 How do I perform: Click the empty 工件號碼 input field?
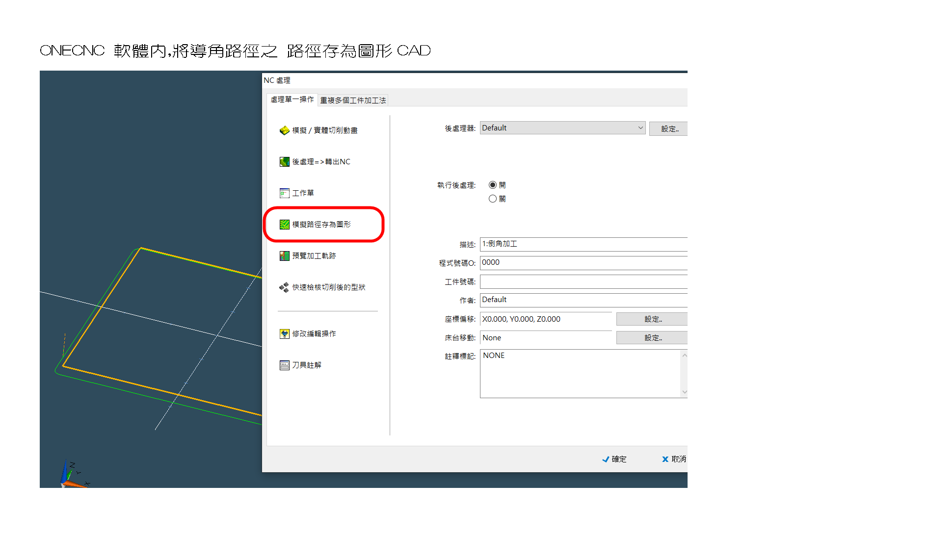click(x=584, y=281)
